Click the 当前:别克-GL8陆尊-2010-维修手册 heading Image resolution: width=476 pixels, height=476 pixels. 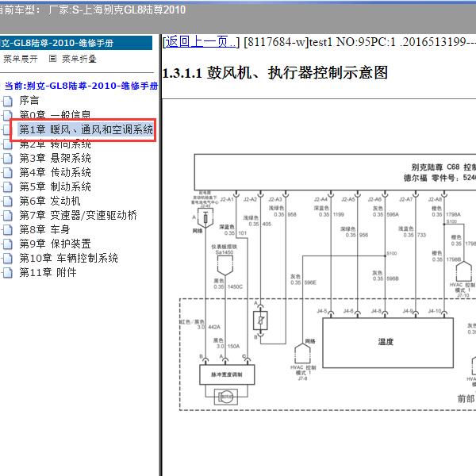[81, 86]
